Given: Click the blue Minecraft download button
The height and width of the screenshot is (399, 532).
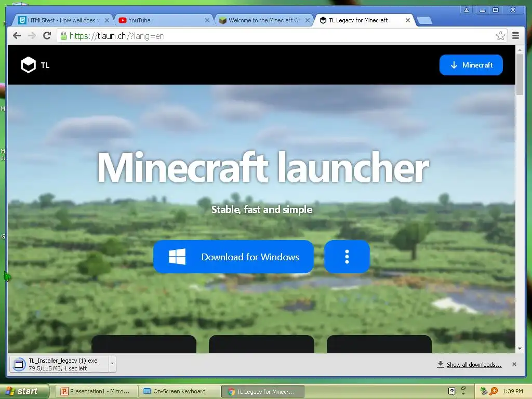Looking at the screenshot, I should coord(471,65).
